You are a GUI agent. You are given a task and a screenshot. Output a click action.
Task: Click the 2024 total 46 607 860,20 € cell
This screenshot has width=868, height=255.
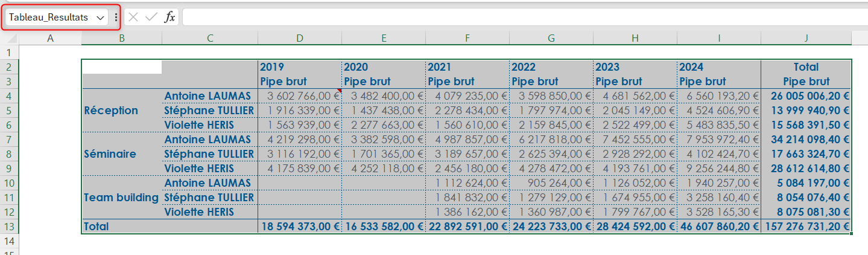coord(719,227)
